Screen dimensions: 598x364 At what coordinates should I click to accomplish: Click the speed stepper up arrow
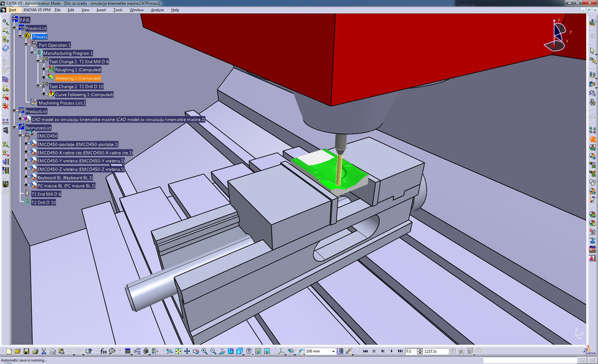(419, 349)
